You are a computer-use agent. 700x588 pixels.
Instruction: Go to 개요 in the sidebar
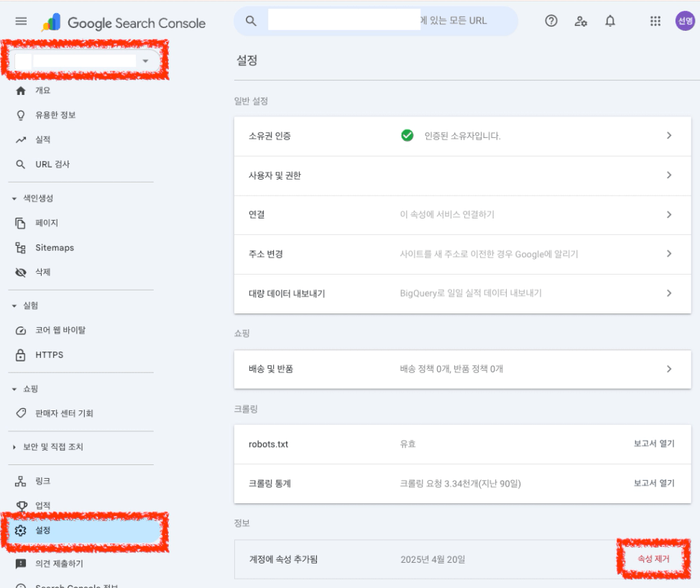tap(43, 91)
